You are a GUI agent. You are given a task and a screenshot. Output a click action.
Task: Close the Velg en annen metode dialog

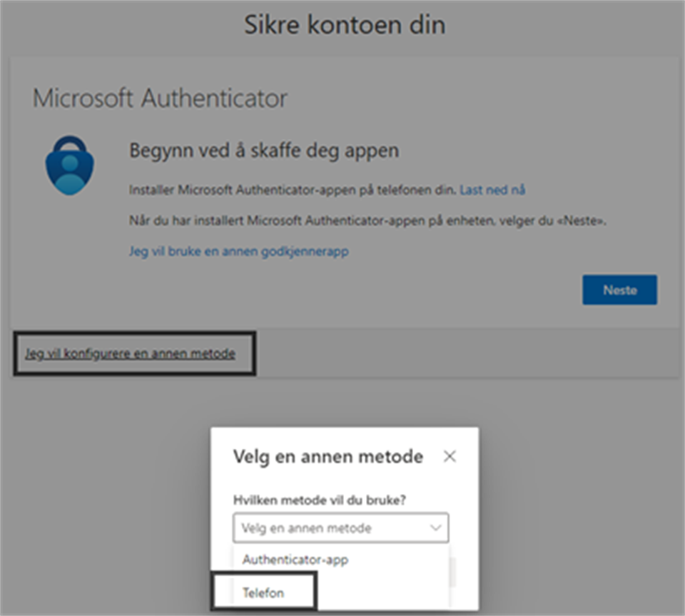[x=450, y=457]
